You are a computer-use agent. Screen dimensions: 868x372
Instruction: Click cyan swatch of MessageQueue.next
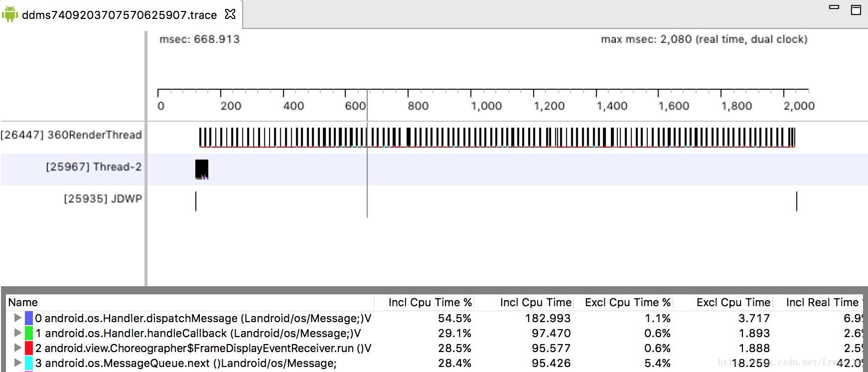click(x=29, y=363)
